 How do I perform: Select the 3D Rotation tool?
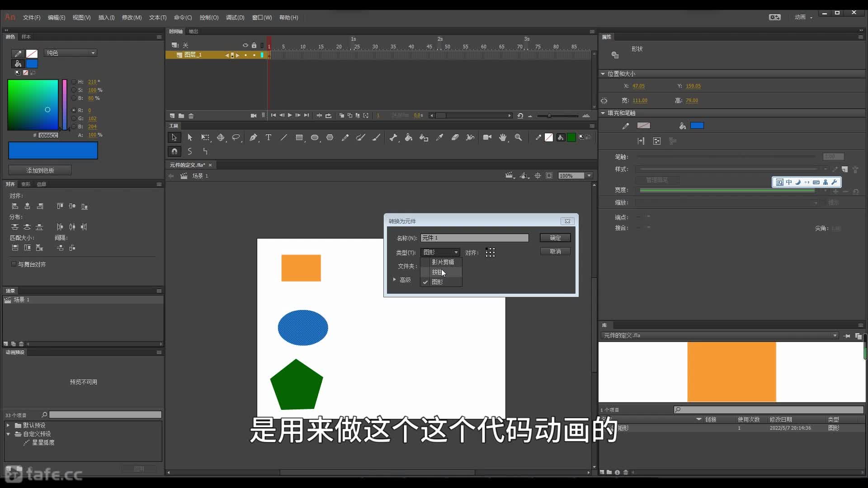(221, 137)
